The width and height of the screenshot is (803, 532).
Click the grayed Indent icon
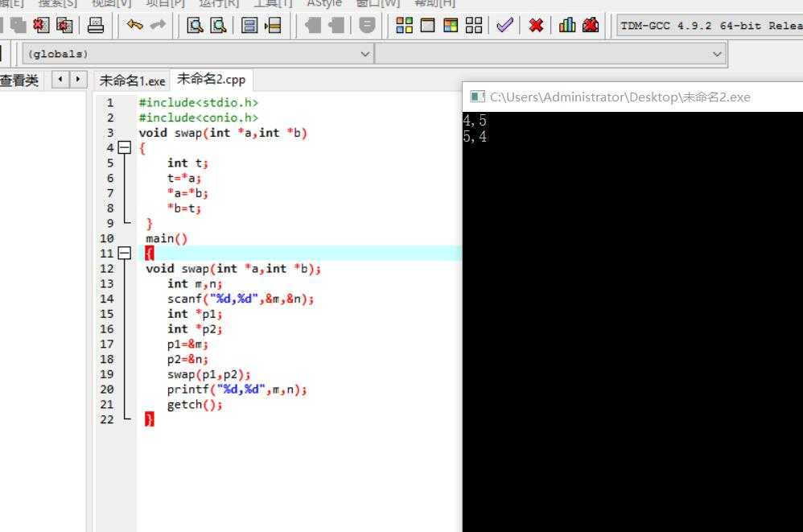click(313, 25)
